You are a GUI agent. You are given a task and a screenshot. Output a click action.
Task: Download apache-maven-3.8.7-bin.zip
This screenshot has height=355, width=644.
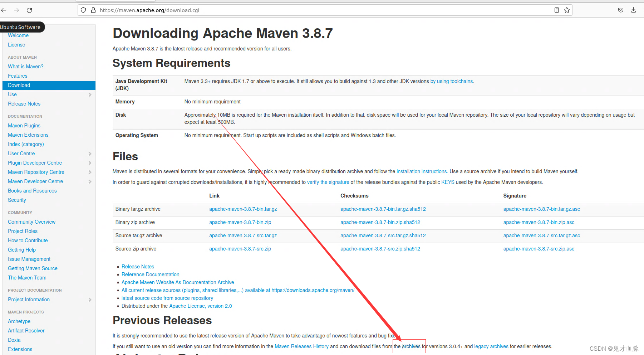(240, 222)
